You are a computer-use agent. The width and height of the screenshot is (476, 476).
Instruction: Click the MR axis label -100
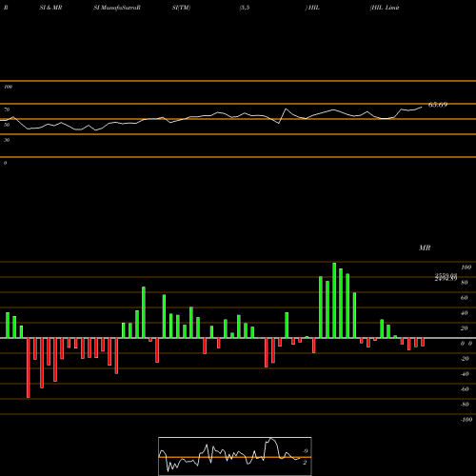tap(466, 420)
